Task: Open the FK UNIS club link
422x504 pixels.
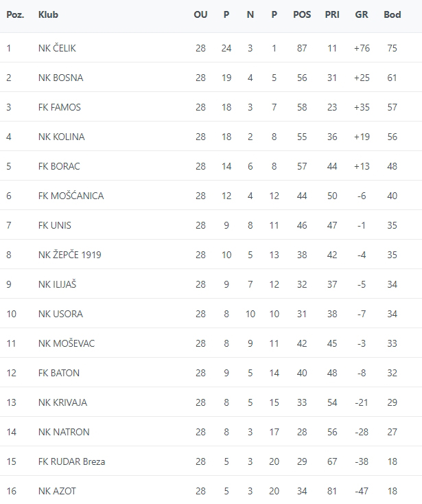Action: point(54,225)
